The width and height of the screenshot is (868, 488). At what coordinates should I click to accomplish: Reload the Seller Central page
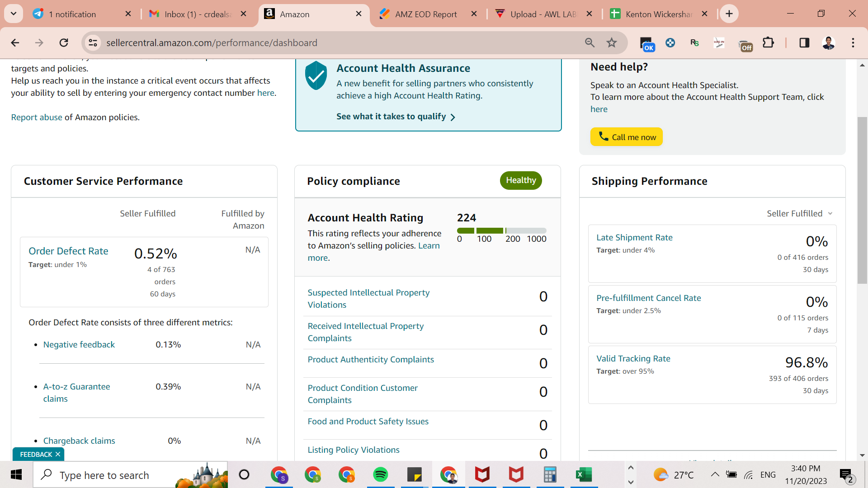coord(64,42)
